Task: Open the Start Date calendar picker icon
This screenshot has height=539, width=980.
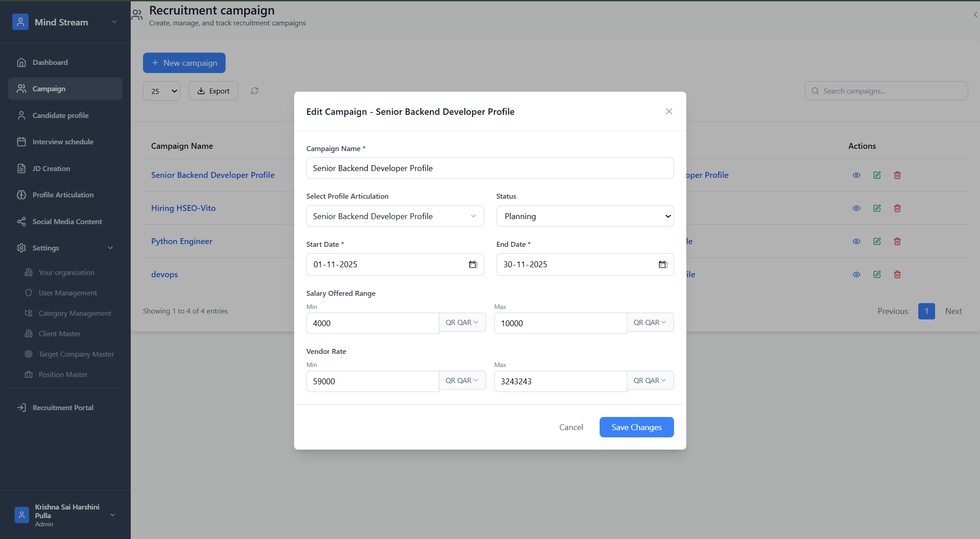Action: click(x=473, y=265)
